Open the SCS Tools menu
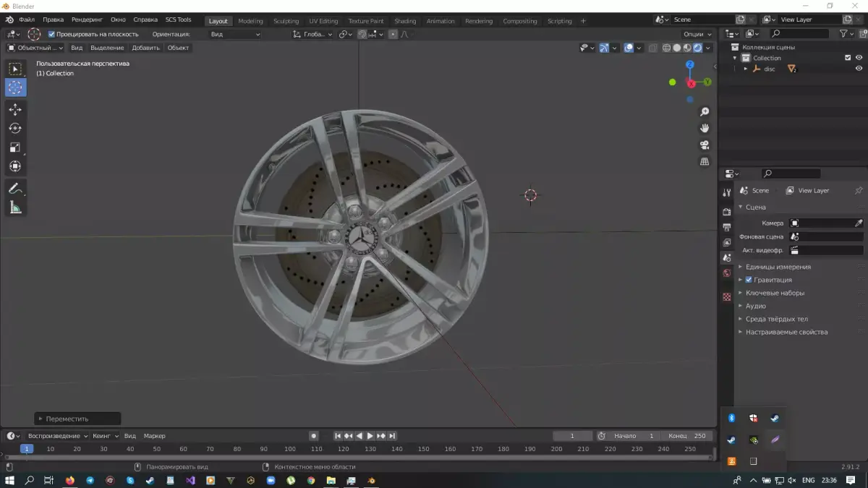 click(179, 20)
